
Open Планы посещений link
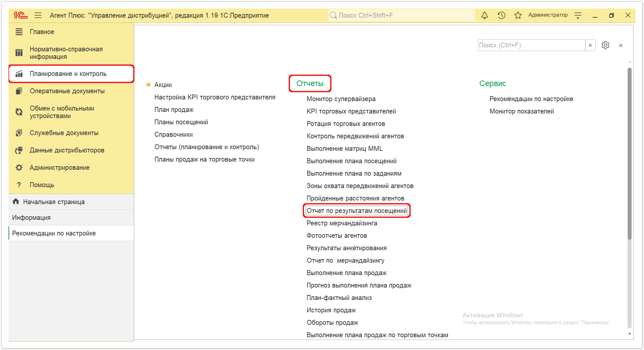tap(181, 122)
